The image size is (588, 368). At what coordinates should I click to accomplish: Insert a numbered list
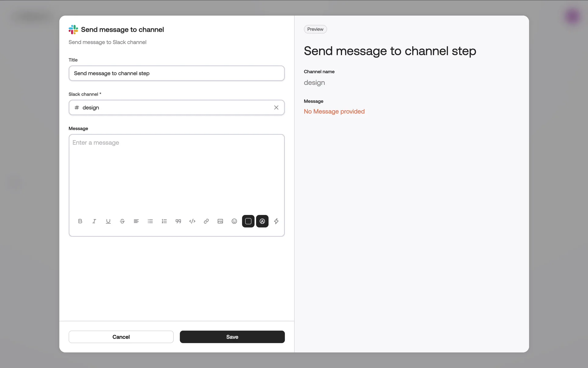click(164, 221)
